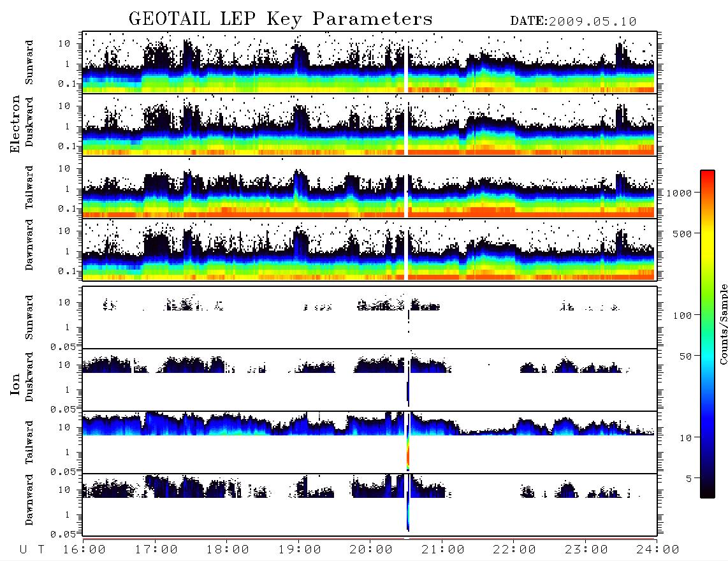Click the 'Electron' group label
This screenshot has width=728, height=561.
15,124
